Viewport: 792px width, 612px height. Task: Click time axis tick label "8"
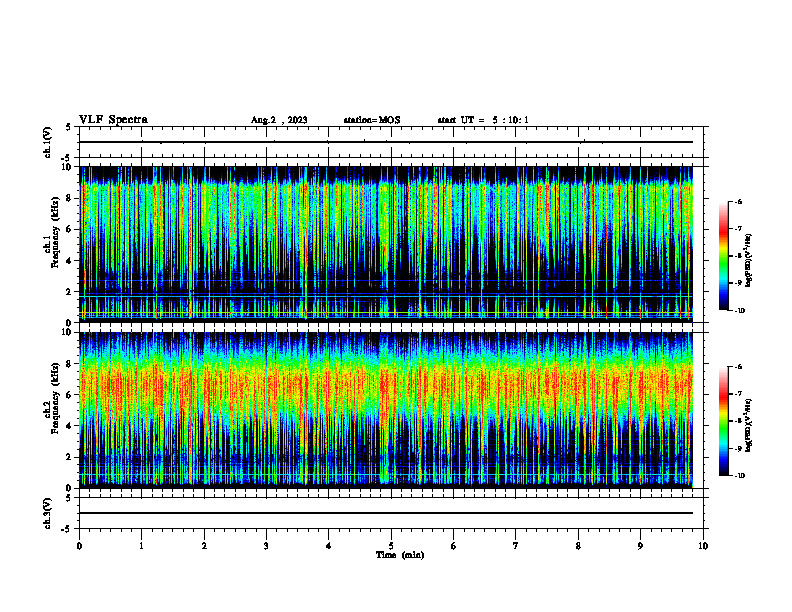(x=578, y=545)
